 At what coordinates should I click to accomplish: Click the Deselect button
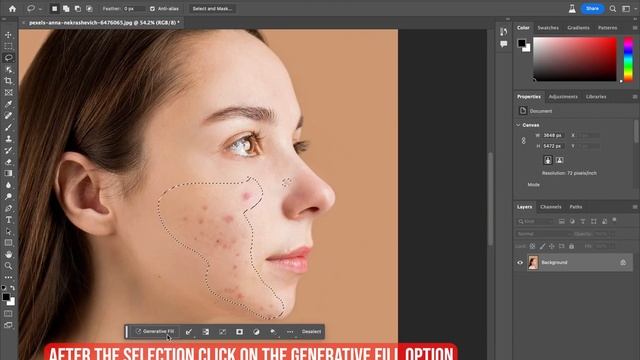click(x=311, y=332)
